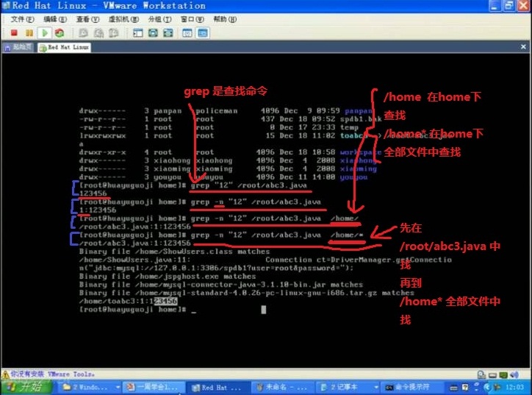532x395 pixels.
Task: Click the VMware Tools not installed message
Action: point(53,374)
